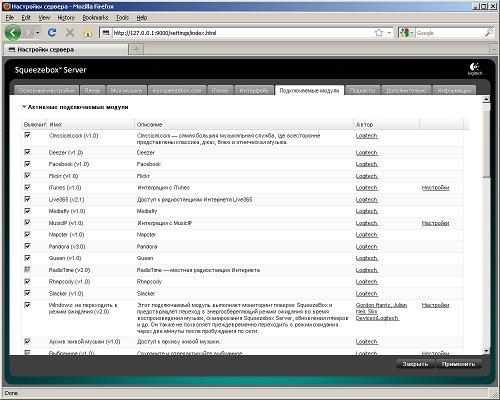Click the scrollbar down arrow in plugin list

[486, 351]
